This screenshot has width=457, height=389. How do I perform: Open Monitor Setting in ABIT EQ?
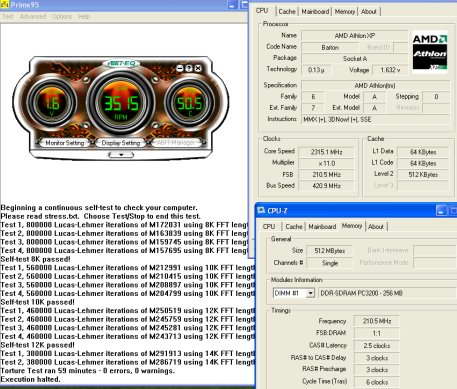65,143
